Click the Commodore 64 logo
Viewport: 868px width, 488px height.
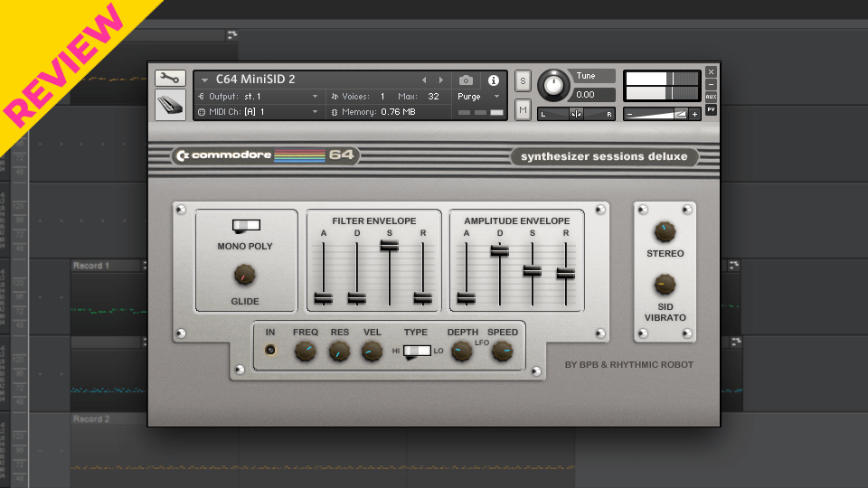point(265,155)
